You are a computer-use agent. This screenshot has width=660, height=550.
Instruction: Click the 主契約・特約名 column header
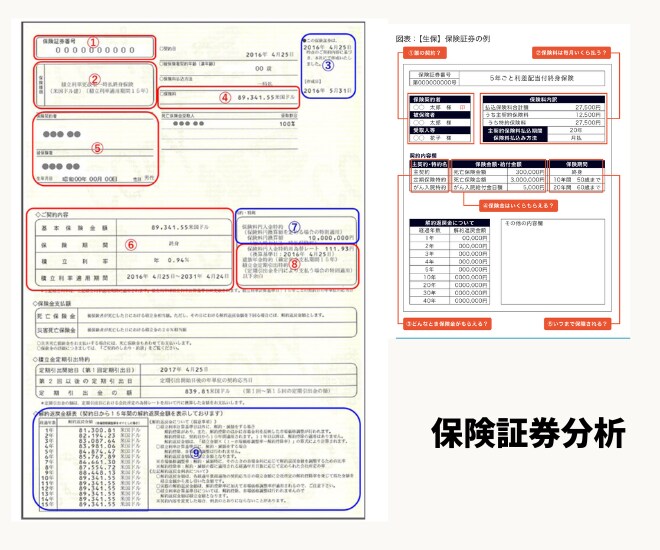429,164
